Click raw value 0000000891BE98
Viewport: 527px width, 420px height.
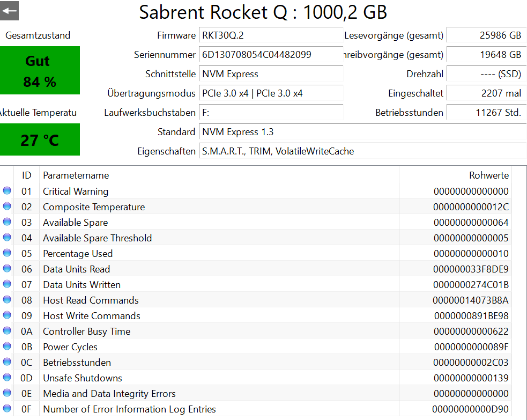tap(471, 316)
